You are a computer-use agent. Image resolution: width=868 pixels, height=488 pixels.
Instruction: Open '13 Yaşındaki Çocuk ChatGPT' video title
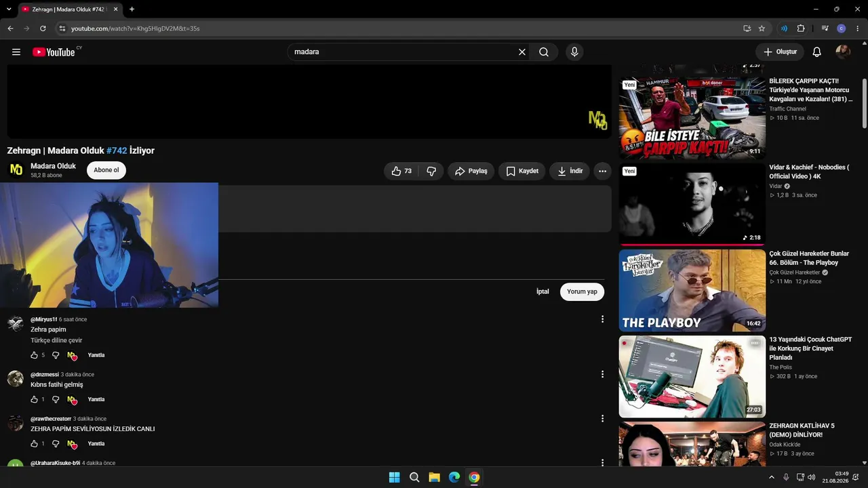point(810,348)
